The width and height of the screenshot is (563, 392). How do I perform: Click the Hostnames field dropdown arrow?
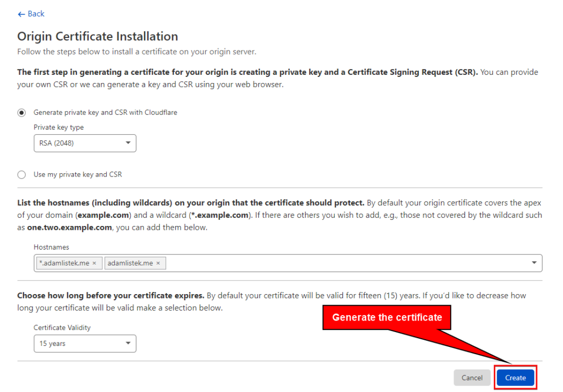(533, 263)
